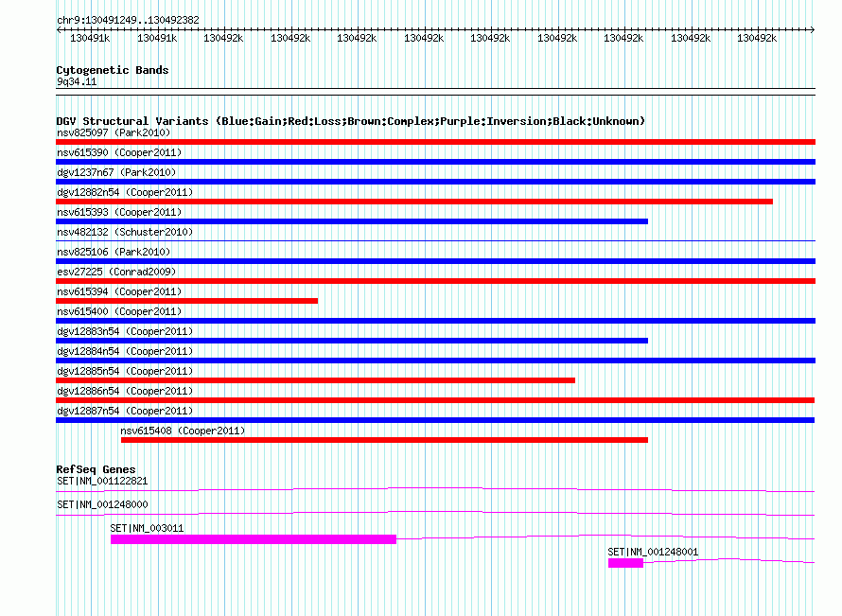
Task: Select the blue bar under dgv12883n54
Action: tap(352, 341)
